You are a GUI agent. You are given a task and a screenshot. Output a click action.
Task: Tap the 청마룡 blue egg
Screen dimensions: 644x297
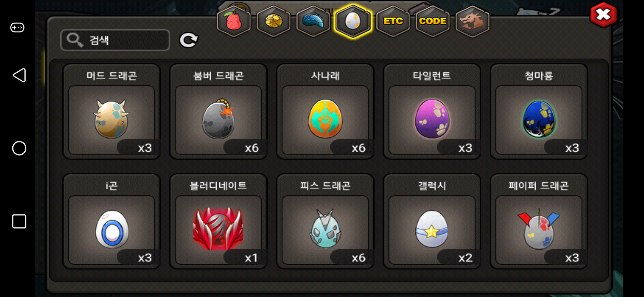[539, 111]
